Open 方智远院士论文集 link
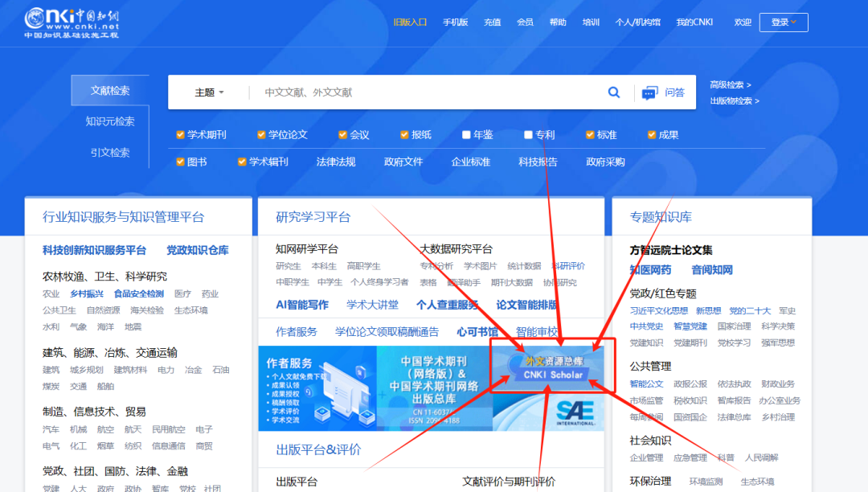This screenshot has width=868, height=492. (671, 250)
